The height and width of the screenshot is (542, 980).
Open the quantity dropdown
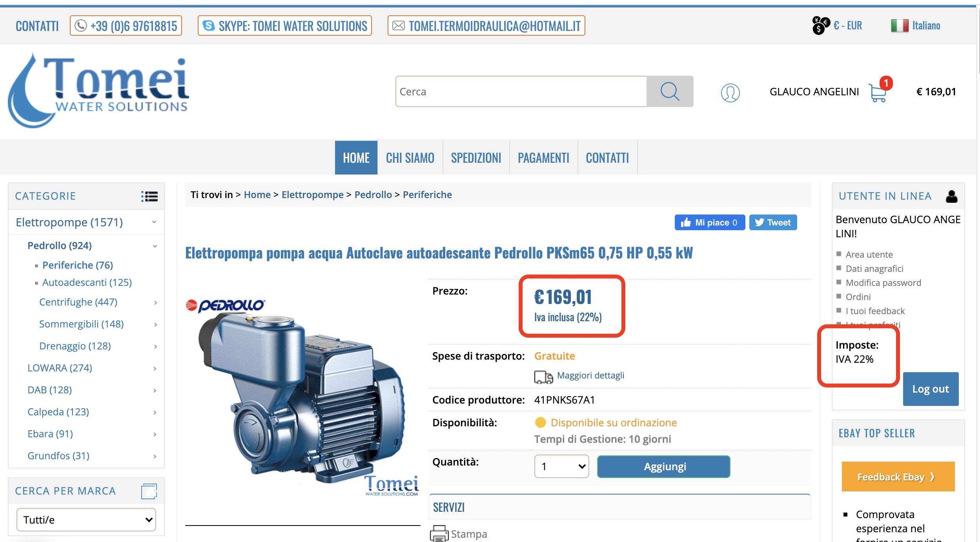coord(561,466)
